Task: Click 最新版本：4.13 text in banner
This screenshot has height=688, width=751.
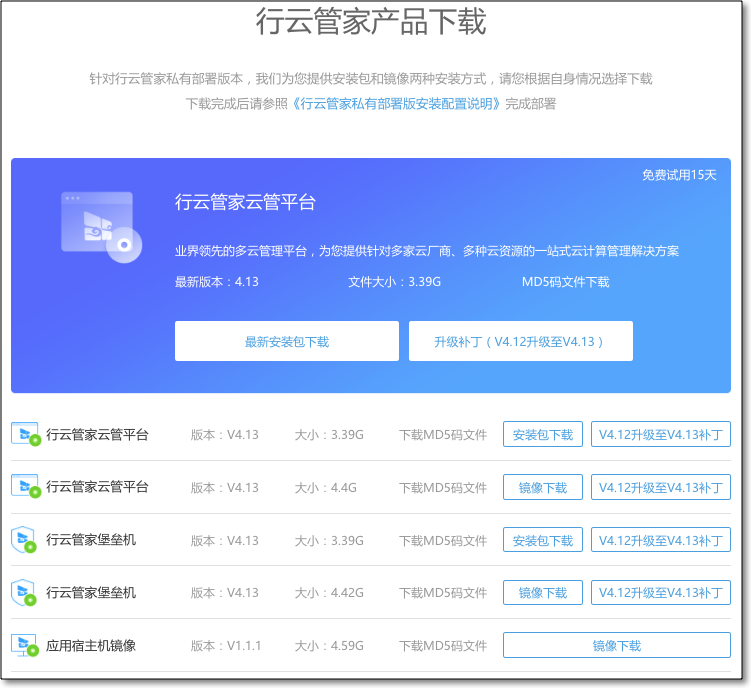Action: tap(216, 282)
